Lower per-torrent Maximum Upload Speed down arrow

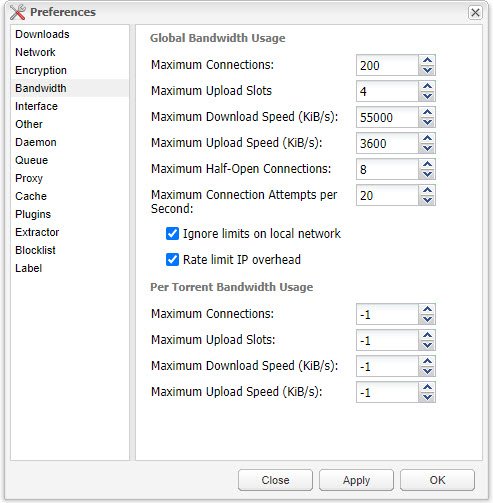point(427,397)
